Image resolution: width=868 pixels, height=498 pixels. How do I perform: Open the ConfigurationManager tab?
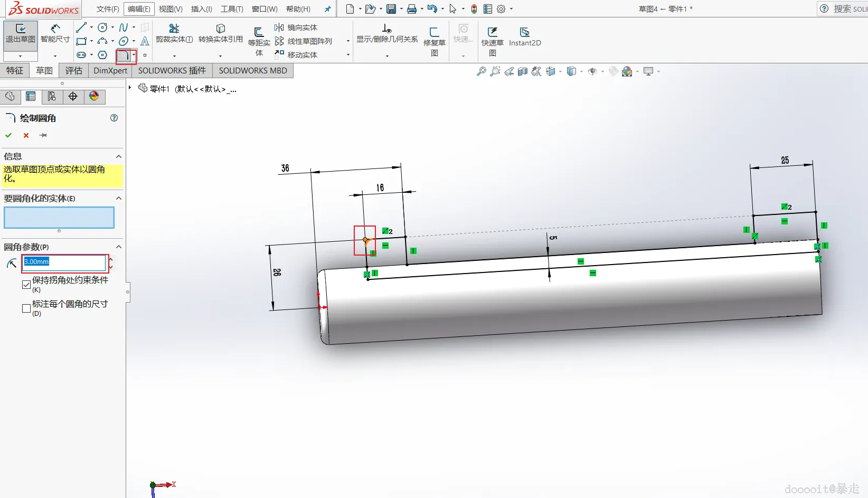tap(52, 96)
